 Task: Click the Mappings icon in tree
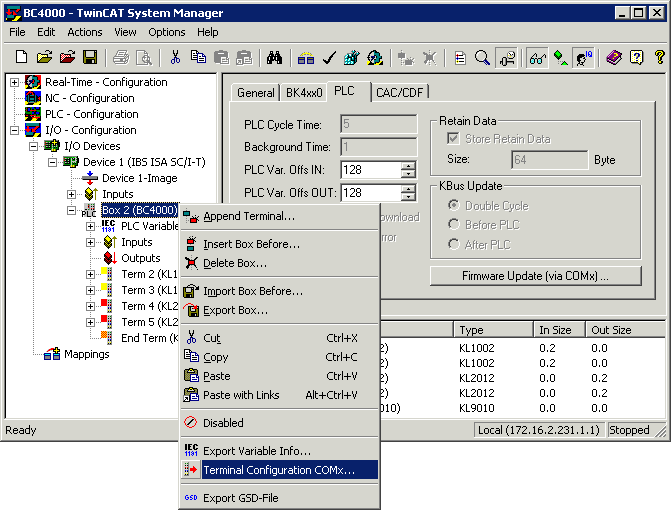tap(52, 354)
